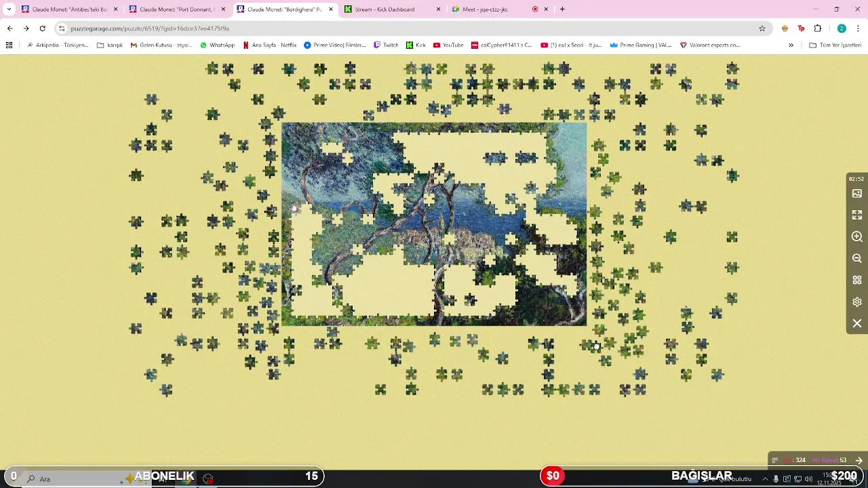Open the Arkipedia bookmark
Viewport: 868px width, 488px height.
click(57, 45)
